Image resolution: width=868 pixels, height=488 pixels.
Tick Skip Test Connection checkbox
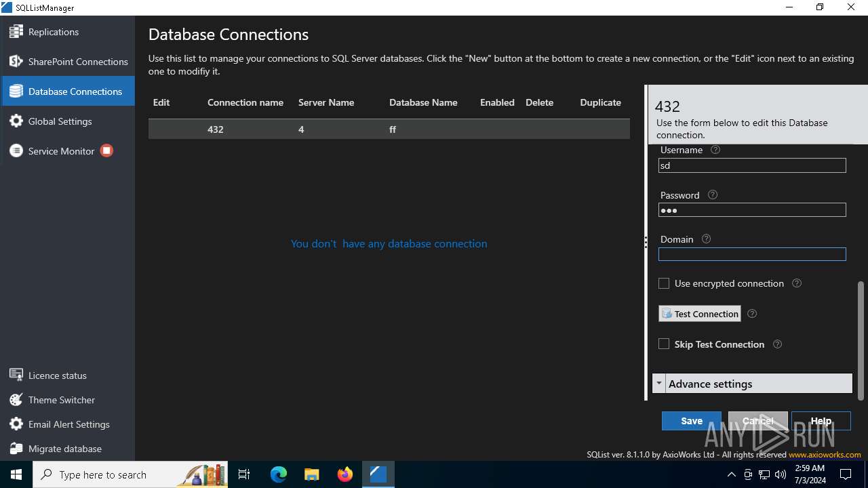[x=664, y=344]
